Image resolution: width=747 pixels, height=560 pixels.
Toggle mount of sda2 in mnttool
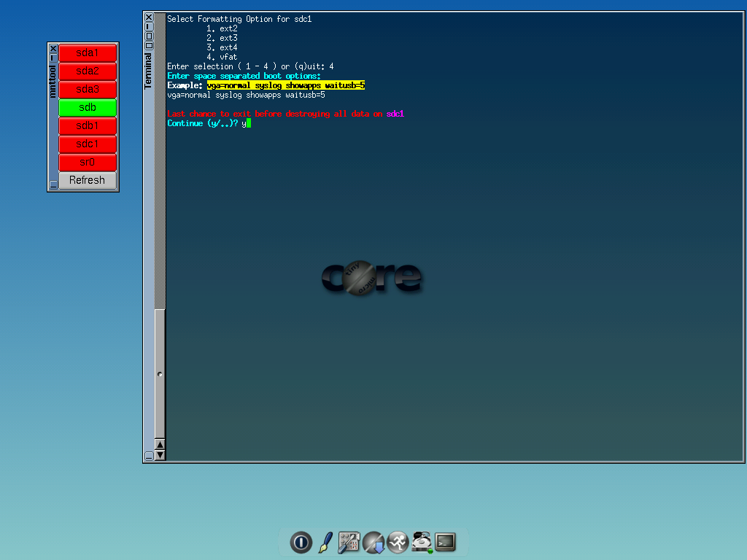(x=88, y=71)
